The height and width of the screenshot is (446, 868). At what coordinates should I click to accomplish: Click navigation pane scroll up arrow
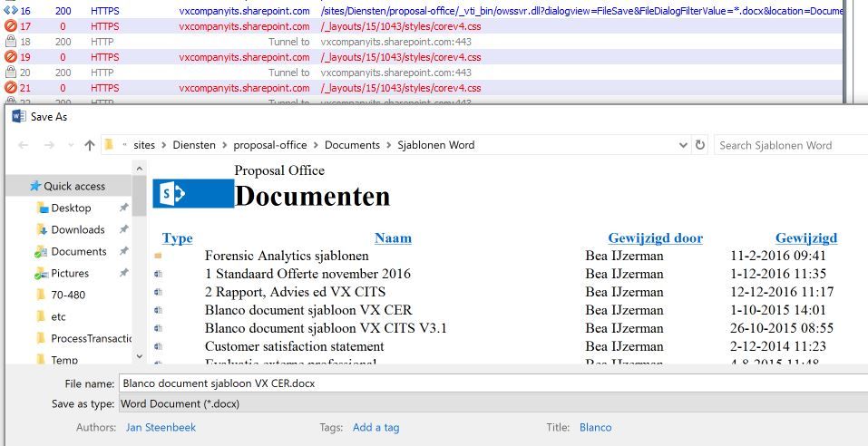[x=140, y=169]
